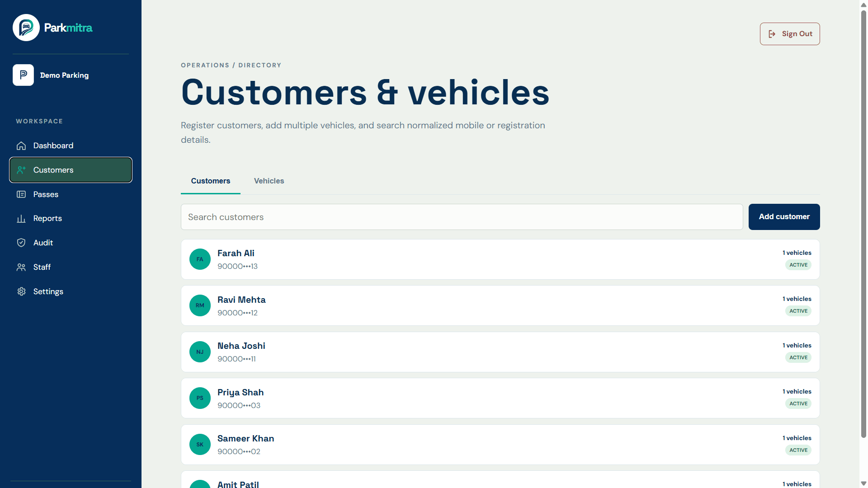Click the PS avatar of Priya Shah
Image resolution: width=868 pixels, height=488 pixels.
click(200, 398)
